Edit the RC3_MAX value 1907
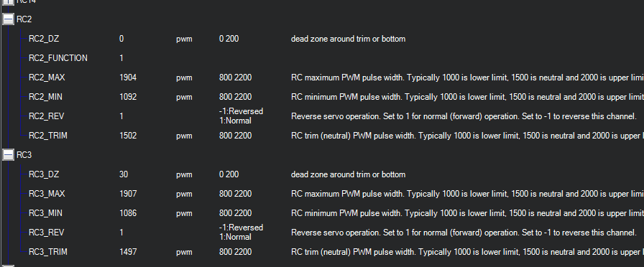The width and height of the screenshot is (644, 267). 128,194
